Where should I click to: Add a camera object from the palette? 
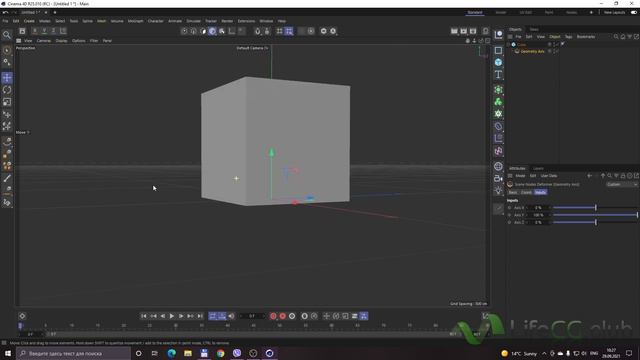[498, 178]
